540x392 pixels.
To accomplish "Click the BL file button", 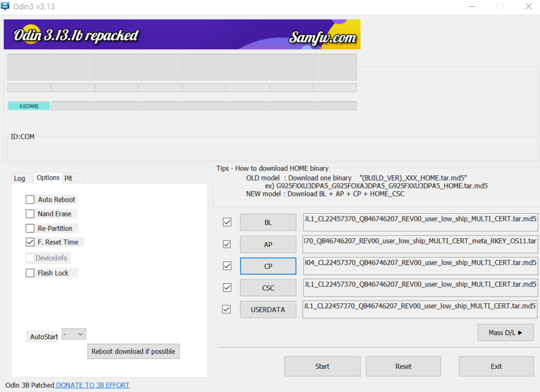I will pyautogui.click(x=268, y=223).
